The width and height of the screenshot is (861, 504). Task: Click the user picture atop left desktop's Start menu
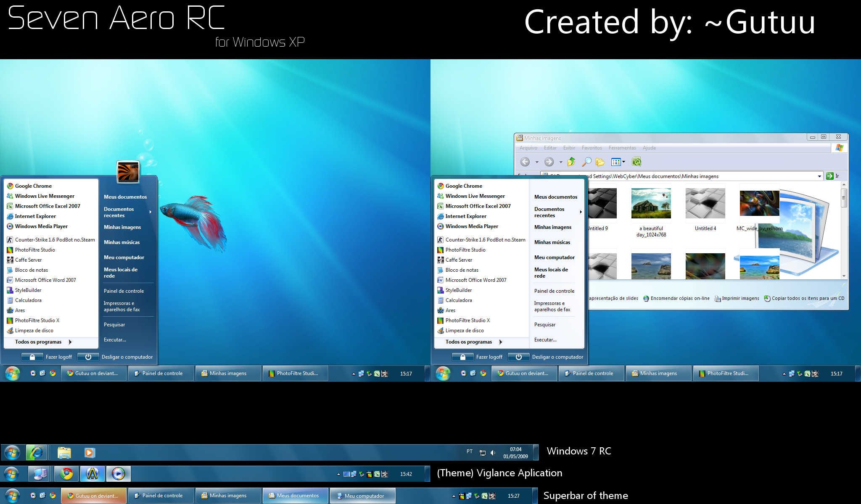pyautogui.click(x=128, y=172)
